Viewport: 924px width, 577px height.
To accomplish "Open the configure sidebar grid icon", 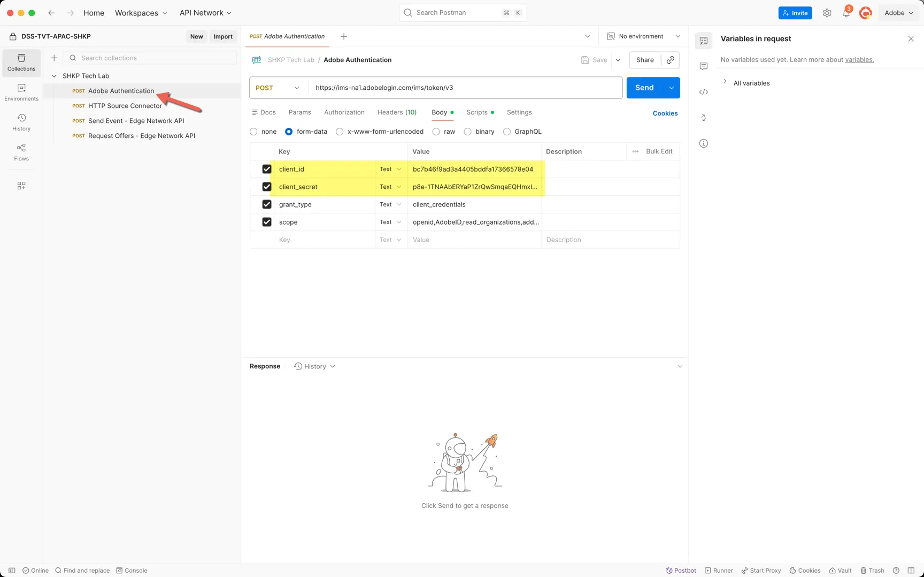I will click(x=21, y=186).
